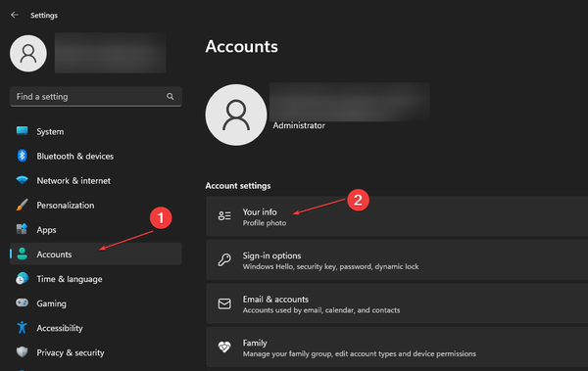This screenshot has width=588, height=371.
Task: Click the Time & language globe icon
Action: point(23,278)
